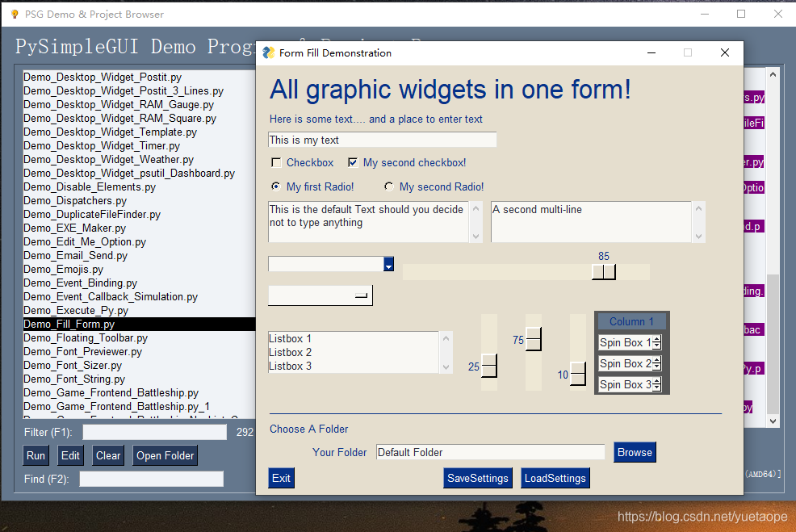The image size is (796, 532).
Task: Select Demo_Email_Send.py in the list
Action: (x=139, y=255)
